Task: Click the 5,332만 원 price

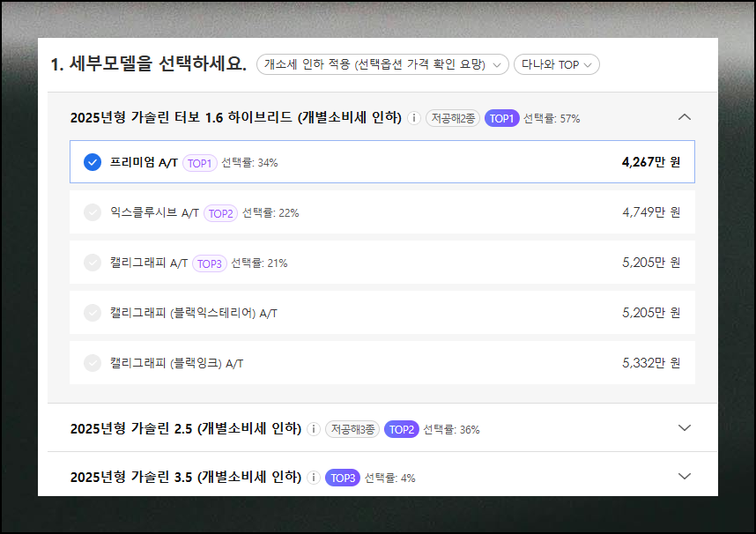Action: tap(651, 363)
